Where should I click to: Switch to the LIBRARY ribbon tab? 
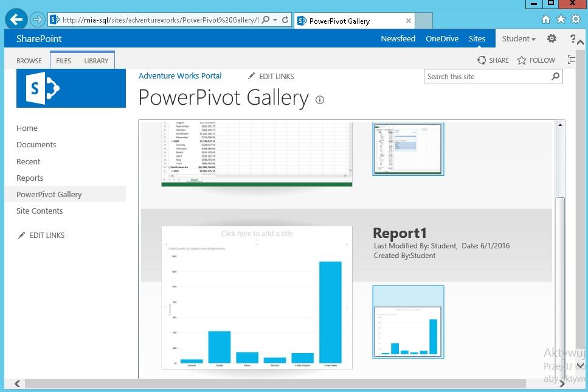click(x=96, y=61)
